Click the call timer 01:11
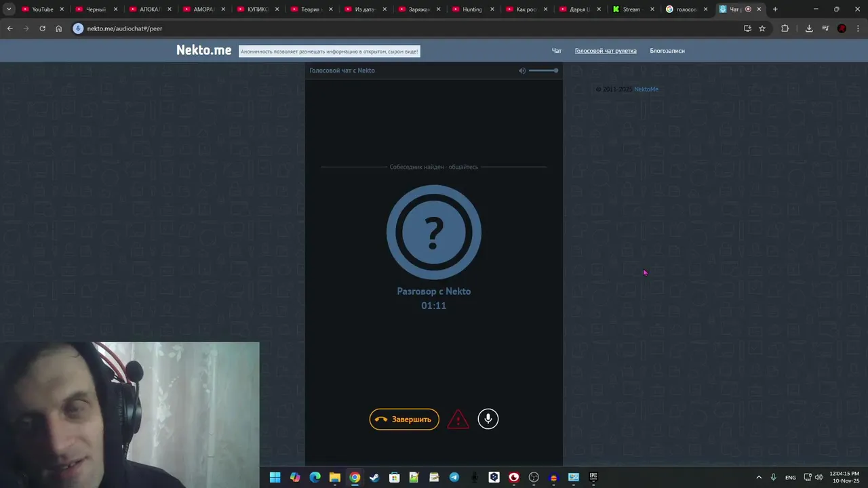 (434, 306)
